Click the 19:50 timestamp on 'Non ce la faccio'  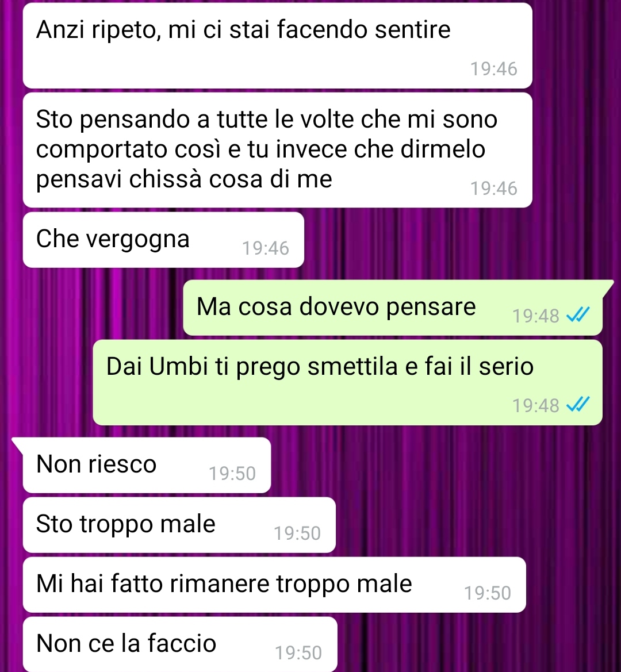click(298, 652)
